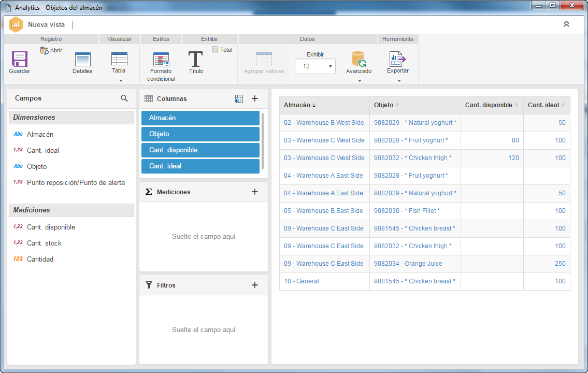Open 02 - Warehouse B West Side link
588x373 pixels.
[324, 123]
